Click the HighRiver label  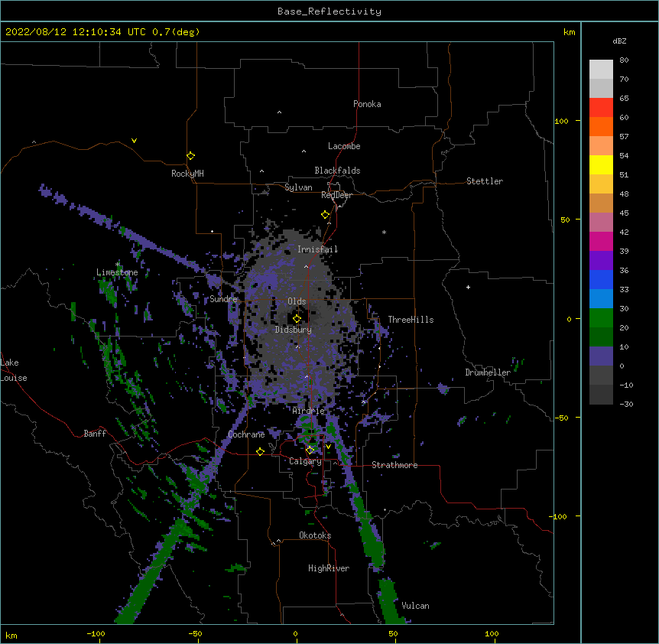coord(329,568)
